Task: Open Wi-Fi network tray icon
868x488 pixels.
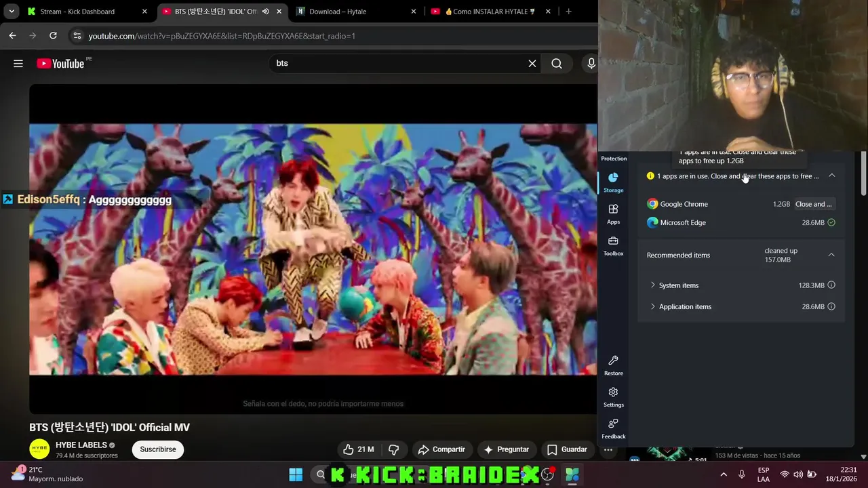Action: [785, 474]
